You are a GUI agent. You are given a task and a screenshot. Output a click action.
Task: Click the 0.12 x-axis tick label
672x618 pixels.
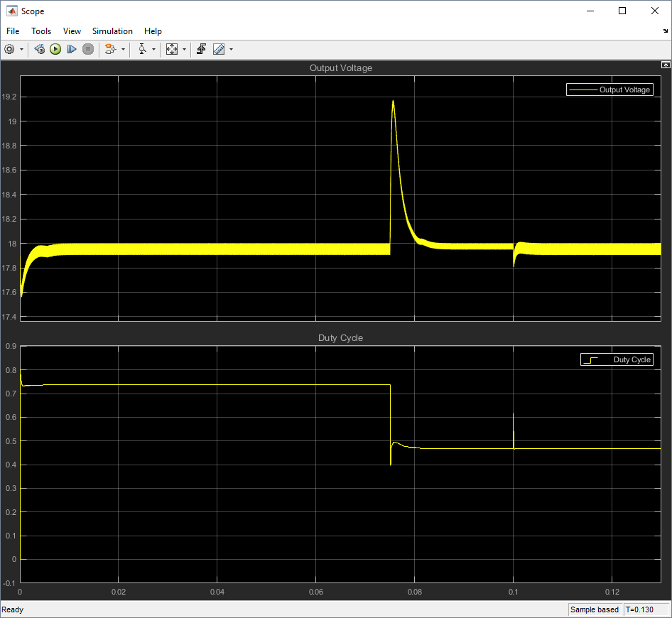coord(612,592)
